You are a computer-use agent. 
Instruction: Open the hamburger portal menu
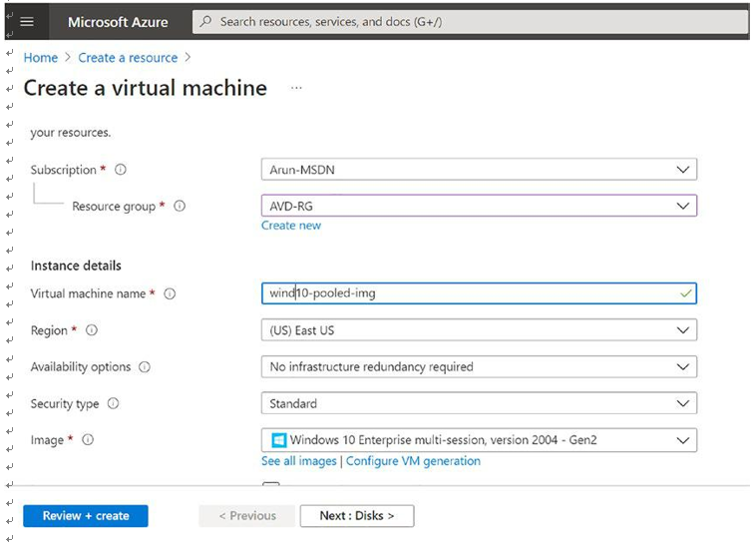[x=27, y=22]
